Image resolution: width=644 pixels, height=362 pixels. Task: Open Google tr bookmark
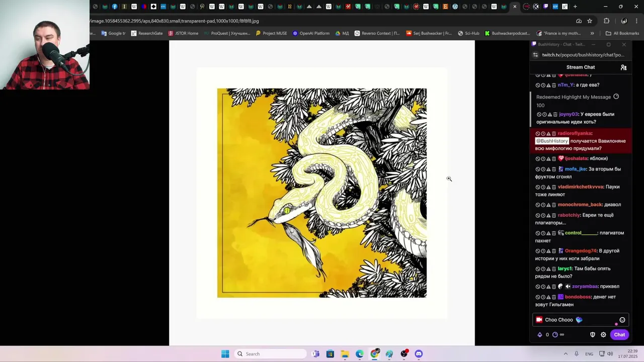pyautogui.click(x=113, y=34)
